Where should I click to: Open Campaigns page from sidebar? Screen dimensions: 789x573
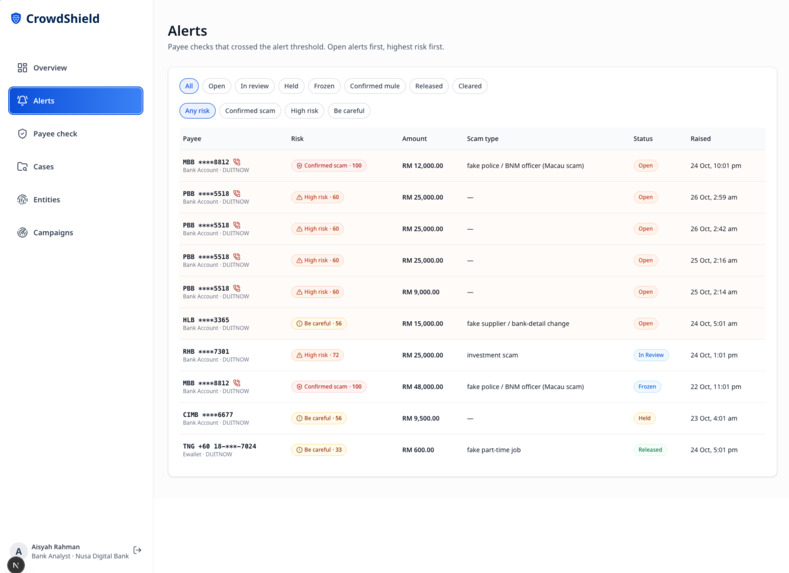click(75, 232)
